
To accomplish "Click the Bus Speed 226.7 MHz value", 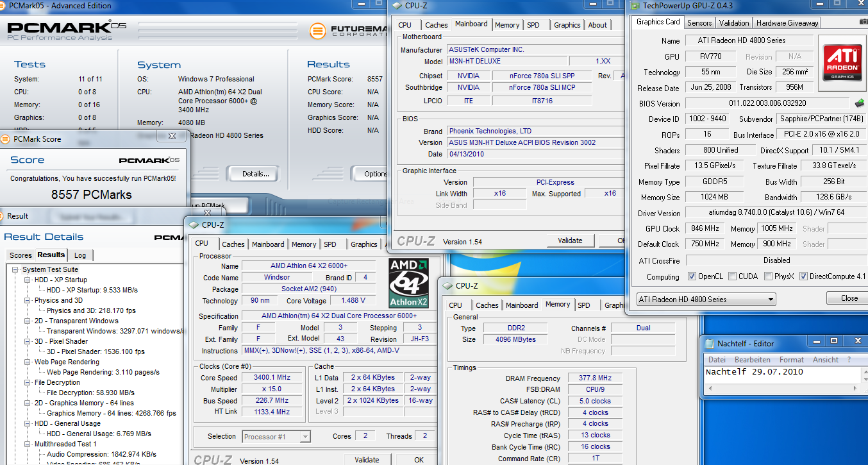I will [x=271, y=401].
